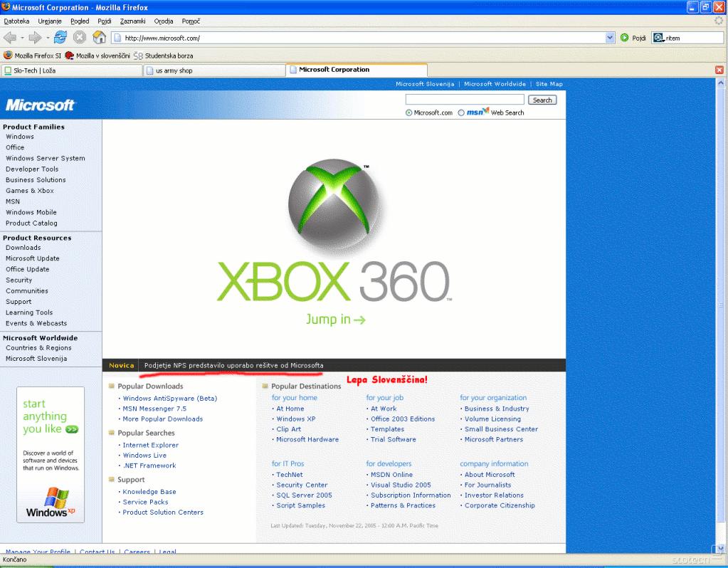
Task: Open the Events & Webcasts sidebar link
Action: [36, 323]
